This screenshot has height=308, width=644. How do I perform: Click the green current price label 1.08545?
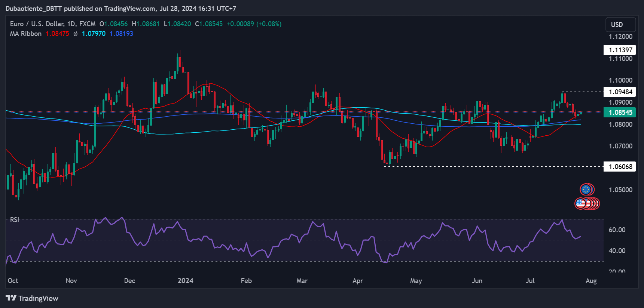620,113
